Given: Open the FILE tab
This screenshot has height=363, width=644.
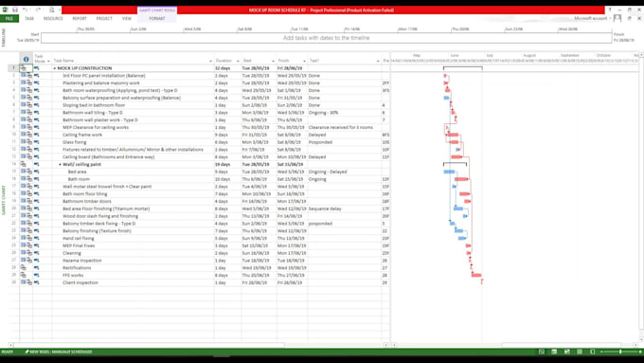Looking at the screenshot, I should click(9, 19).
